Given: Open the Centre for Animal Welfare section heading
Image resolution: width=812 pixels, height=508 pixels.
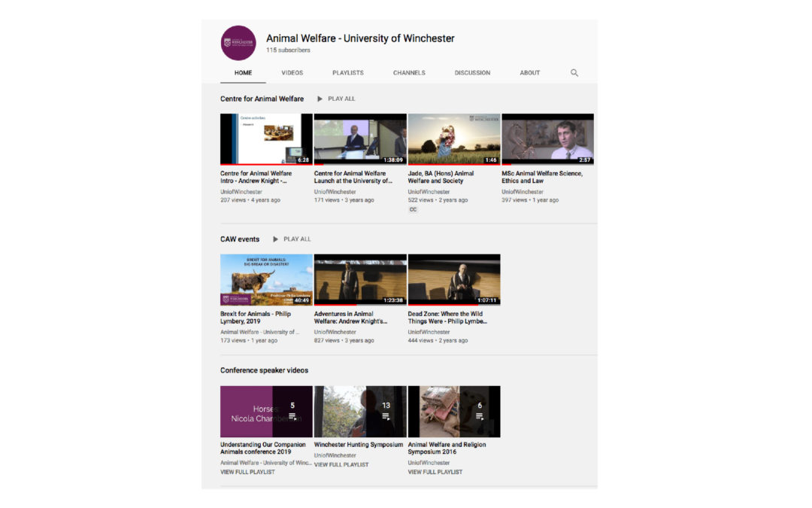Looking at the screenshot, I should (x=262, y=99).
